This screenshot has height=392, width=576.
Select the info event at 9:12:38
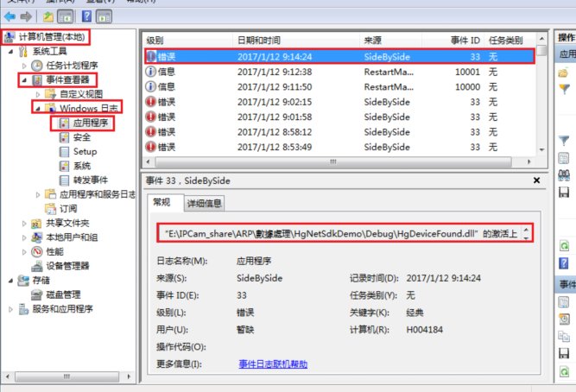pos(339,72)
